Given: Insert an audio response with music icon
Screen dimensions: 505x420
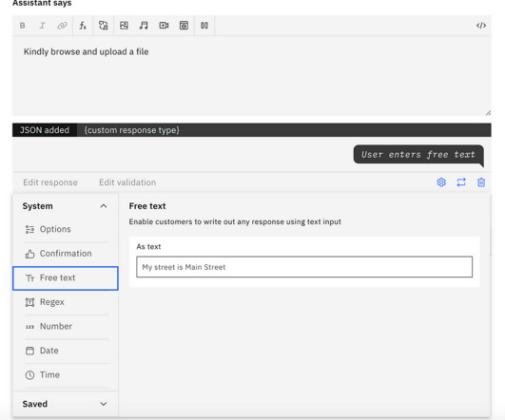Looking at the screenshot, I should (x=144, y=26).
